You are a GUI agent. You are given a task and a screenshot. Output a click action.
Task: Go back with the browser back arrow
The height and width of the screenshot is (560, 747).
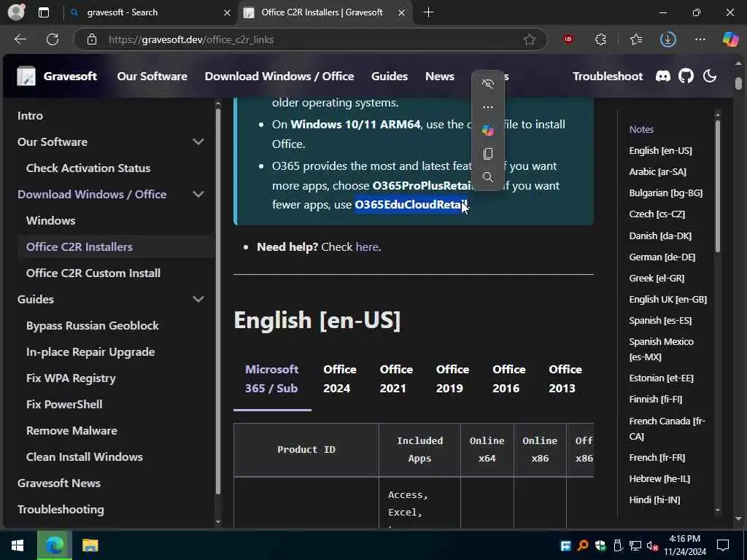tap(20, 39)
